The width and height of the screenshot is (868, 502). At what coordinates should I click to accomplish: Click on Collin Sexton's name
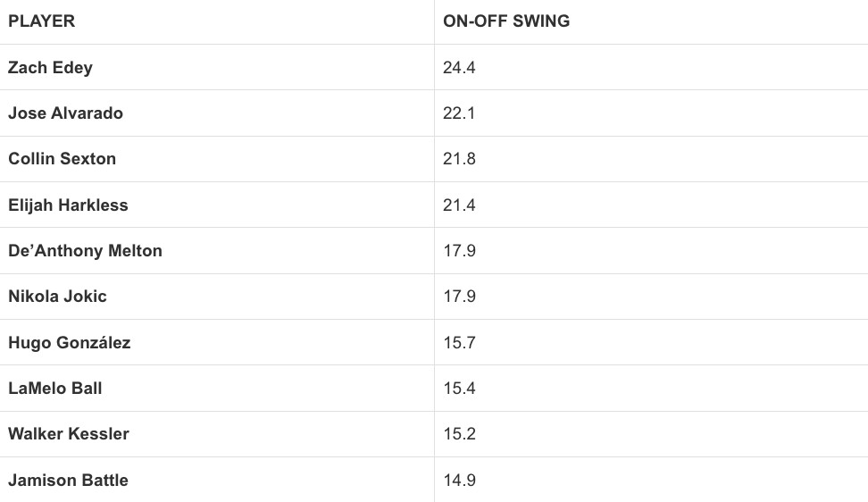click(63, 159)
